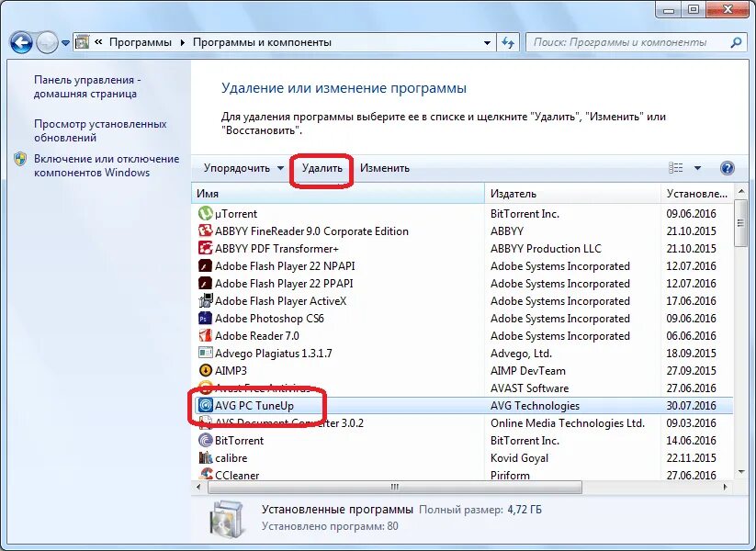This screenshot has width=756, height=551.
Task: Click publisher Online Media Technologies Ltd.
Action: pos(568,422)
